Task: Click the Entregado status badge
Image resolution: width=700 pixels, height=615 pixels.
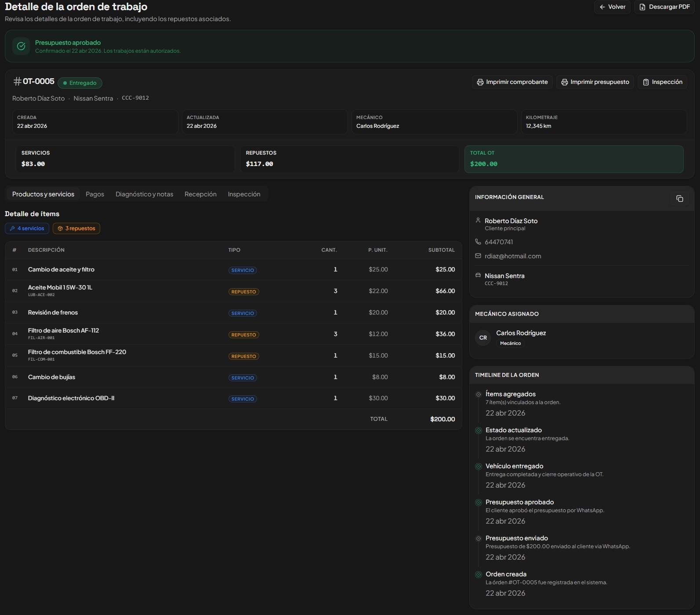Action: 80,83
